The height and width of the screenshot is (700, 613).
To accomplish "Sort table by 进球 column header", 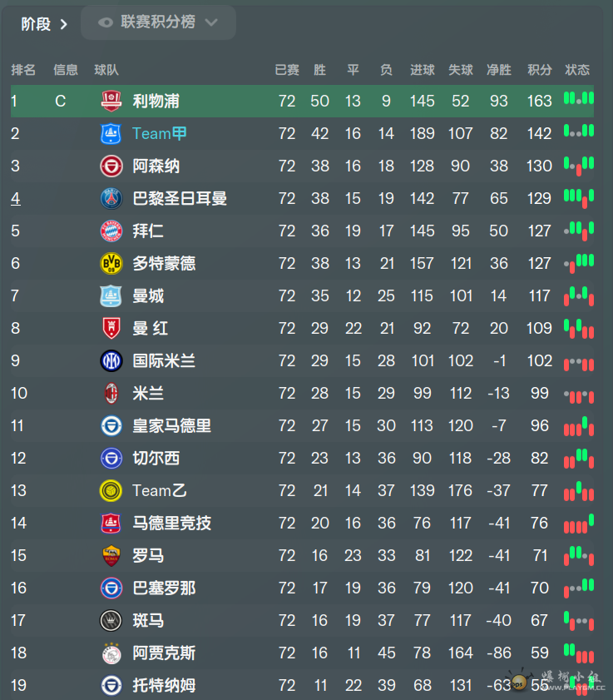I will (x=422, y=70).
